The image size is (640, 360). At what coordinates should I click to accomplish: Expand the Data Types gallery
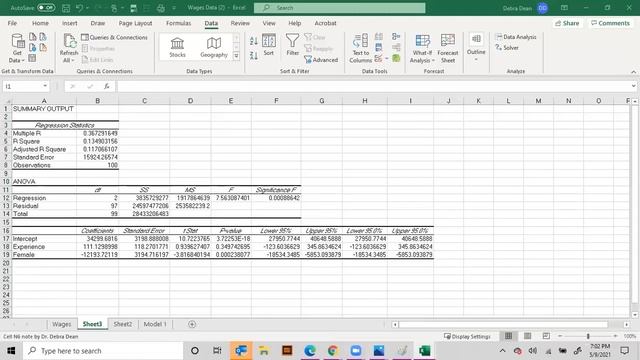[236, 57]
